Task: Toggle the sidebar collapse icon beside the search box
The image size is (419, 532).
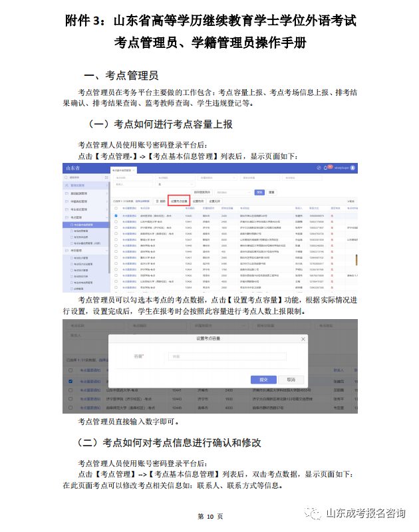Action: pos(106,178)
